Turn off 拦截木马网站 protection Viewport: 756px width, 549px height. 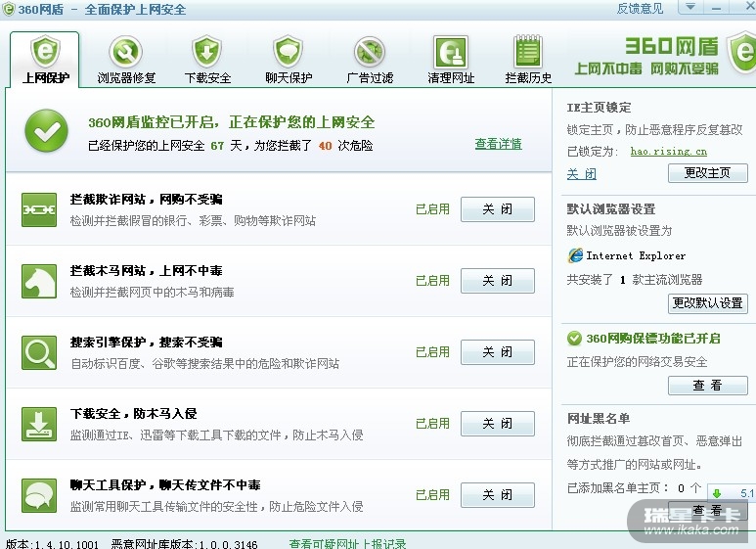tap(498, 281)
